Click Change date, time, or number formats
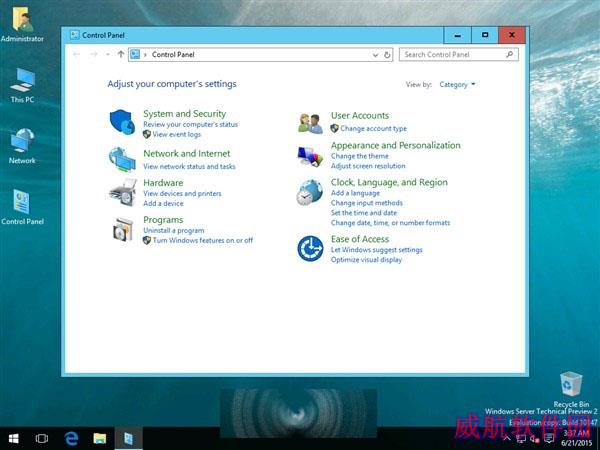The height and width of the screenshot is (450, 600). (x=390, y=223)
